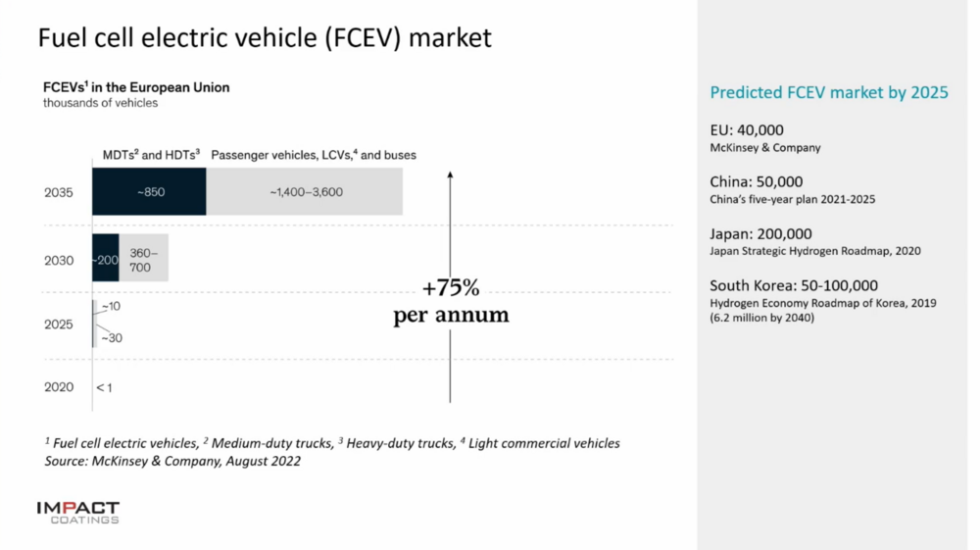Click the Impact Coatings logo
Screen dimensions: 980x550
pos(77,512)
